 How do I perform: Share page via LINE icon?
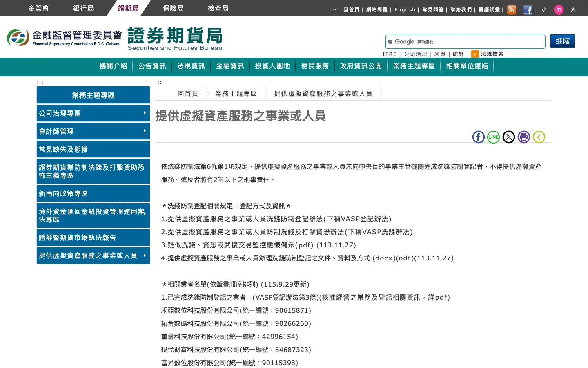click(493, 137)
